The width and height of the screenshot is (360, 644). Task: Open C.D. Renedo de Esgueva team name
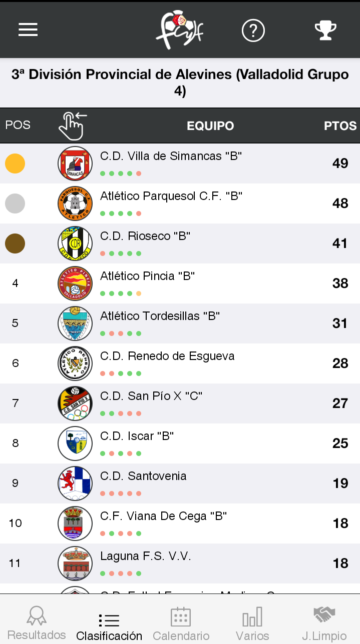click(167, 356)
